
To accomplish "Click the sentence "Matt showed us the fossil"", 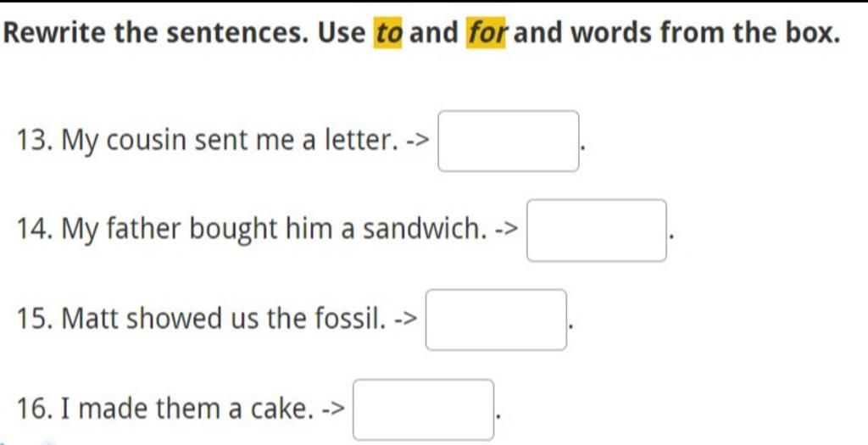I will pyautogui.click(x=223, y=319).
